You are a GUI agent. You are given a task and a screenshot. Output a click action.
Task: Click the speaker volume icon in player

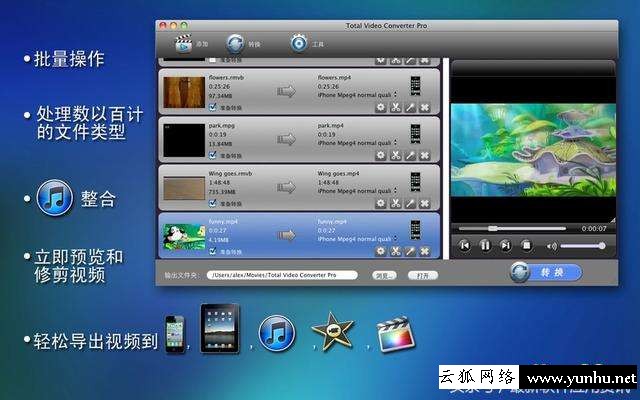point(551,246)
